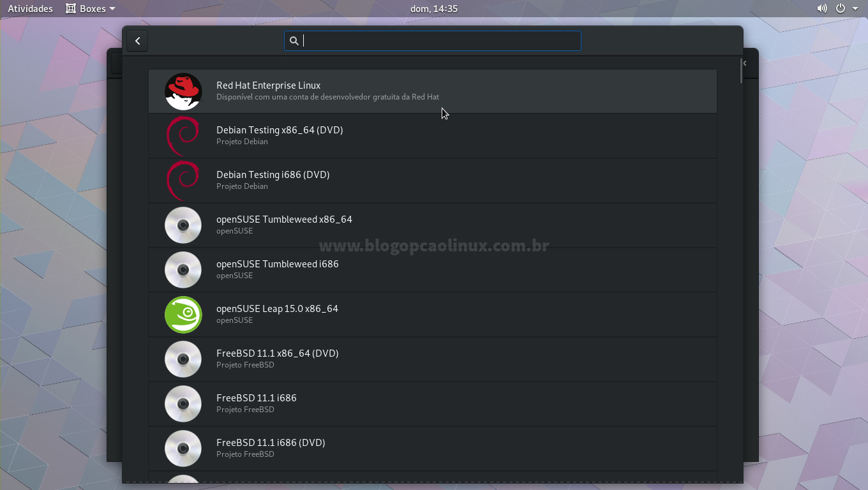868x490 pixels.
Task: Click the Debian Testing x86_64 swirl icon
Action: point(183,136)
